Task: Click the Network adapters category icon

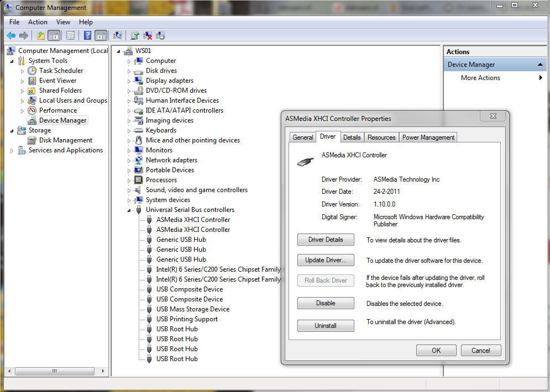Action: point(139,160)
